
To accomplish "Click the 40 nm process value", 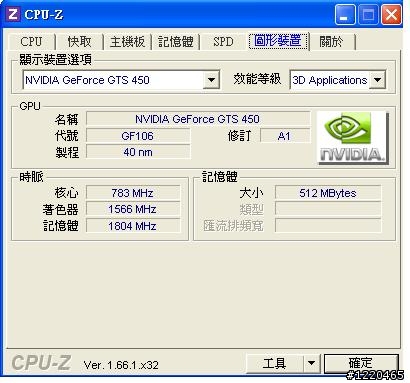I will click(x=138, y=152).
